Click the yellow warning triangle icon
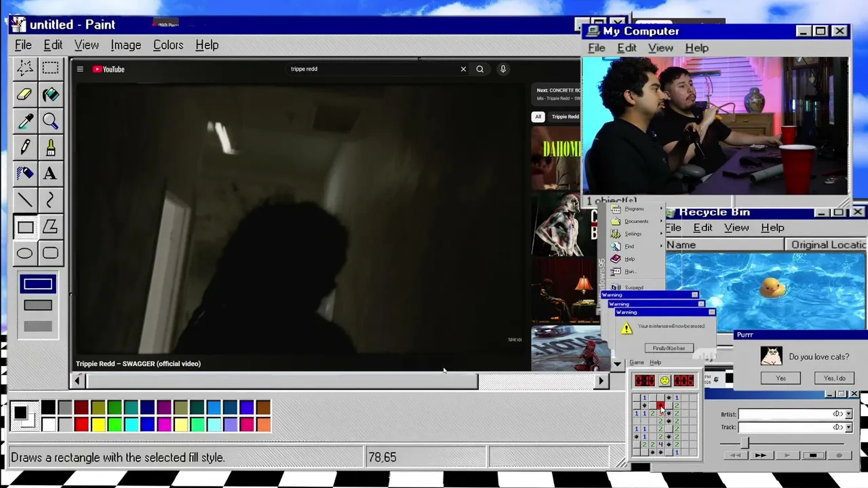The image size is (868, 488). pyautogui.click(x=627, y=329)
